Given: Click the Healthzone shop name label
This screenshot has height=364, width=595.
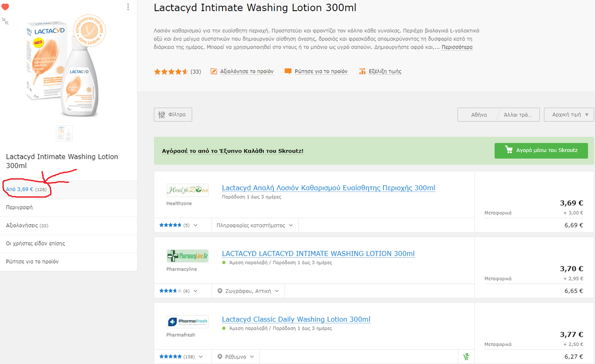Looking at the screenshot, I should pyautogui.click(x=179, y=203).
